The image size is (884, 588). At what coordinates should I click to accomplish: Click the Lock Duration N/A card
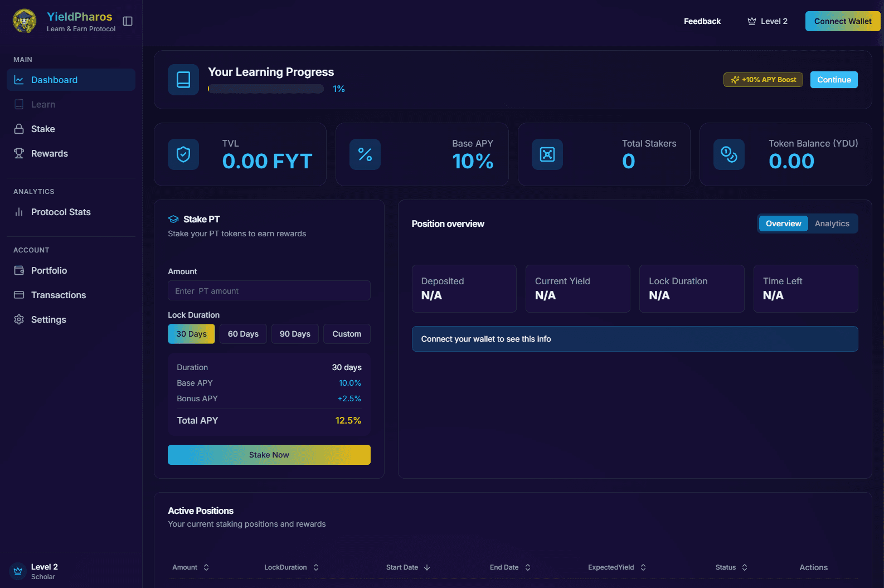click(692, 289)
